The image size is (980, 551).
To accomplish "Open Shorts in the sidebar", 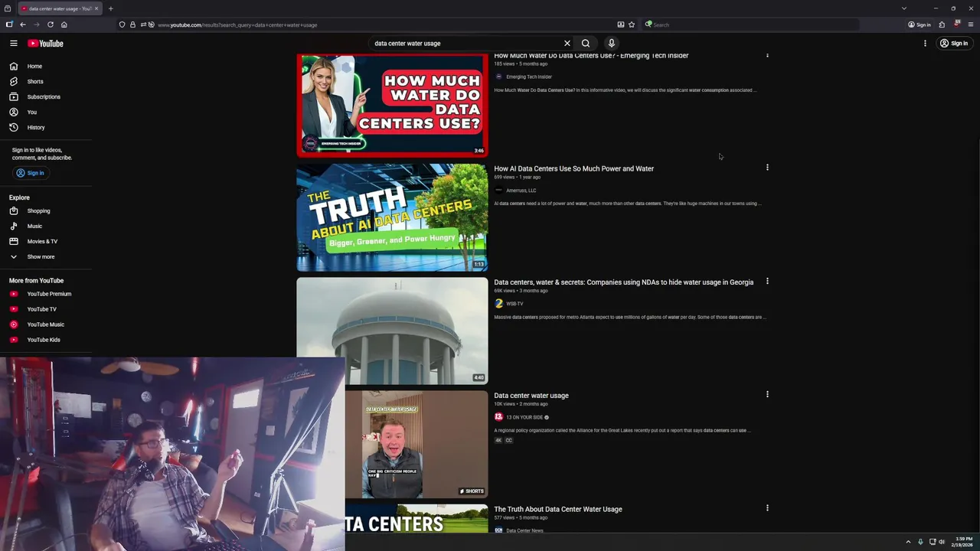I will [x=35, y=82].
